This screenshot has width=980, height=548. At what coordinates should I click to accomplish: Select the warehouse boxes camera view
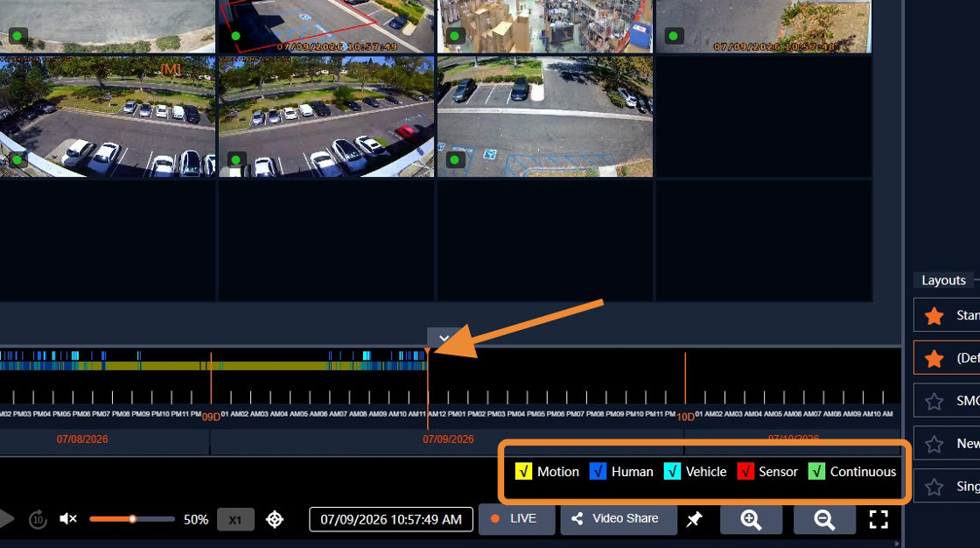click(545, 26)
